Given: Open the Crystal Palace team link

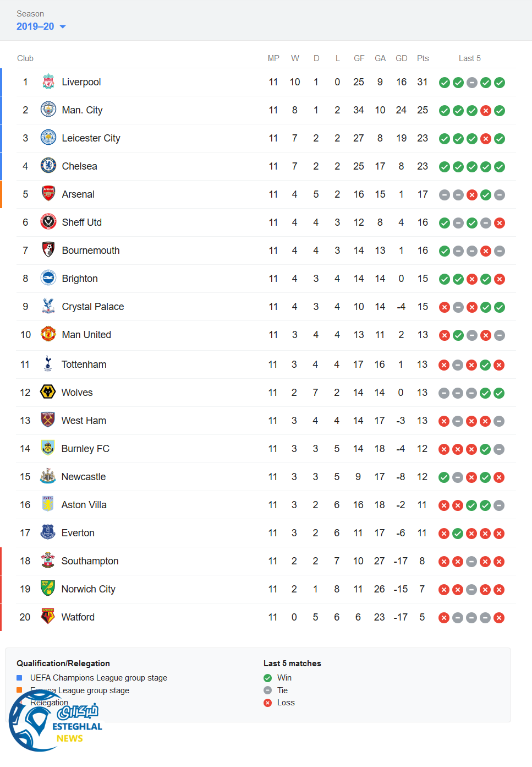Looking at the screenshot, I should (92, 307).
